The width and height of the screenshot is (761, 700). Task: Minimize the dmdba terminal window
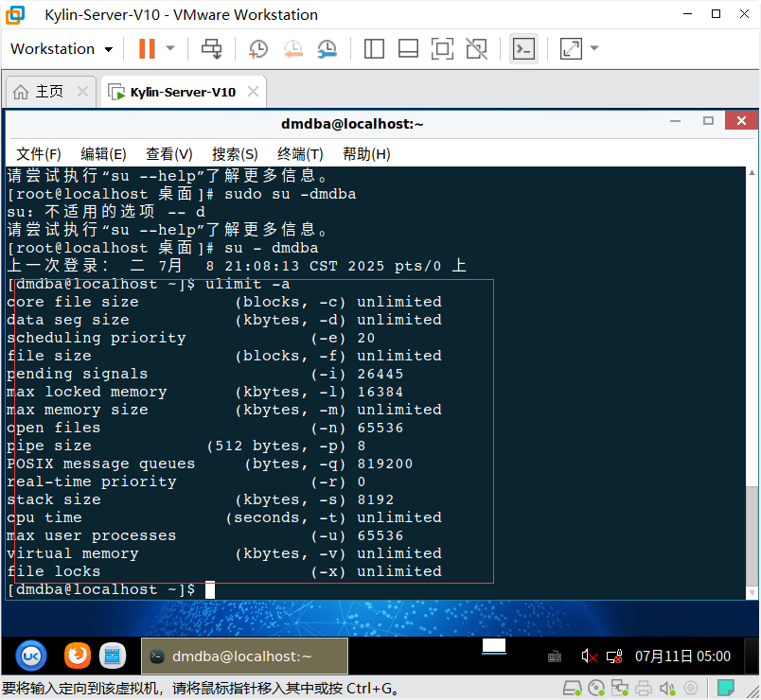[x=675, y=121]
